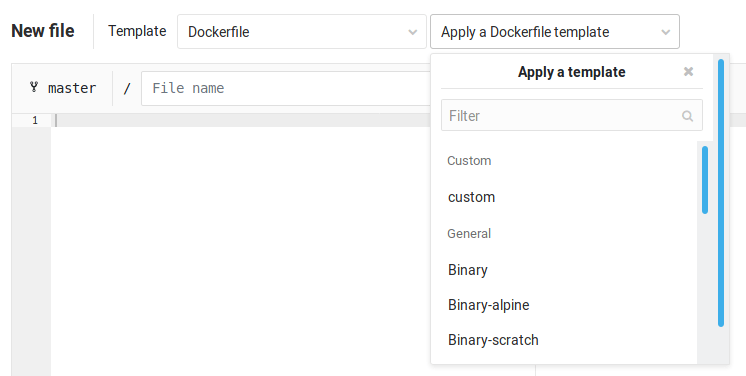The width and height of the screenshot is (746, 376).
Task: Click the outer blue page scrollbar
Action: pos(721,193)
